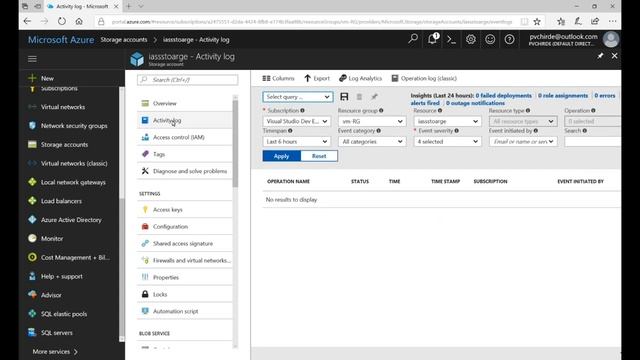Open new browser tab plus button
Image resolution: width=640 pixels, height=360 pixels.
(x=129, y=6)
